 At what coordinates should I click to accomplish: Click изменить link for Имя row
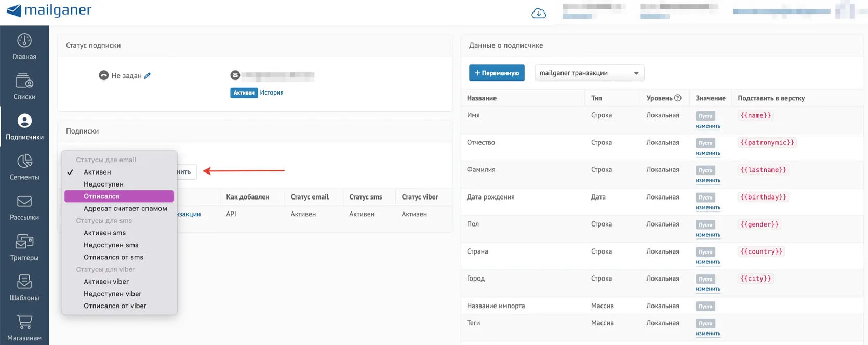[x=708, y=126]
